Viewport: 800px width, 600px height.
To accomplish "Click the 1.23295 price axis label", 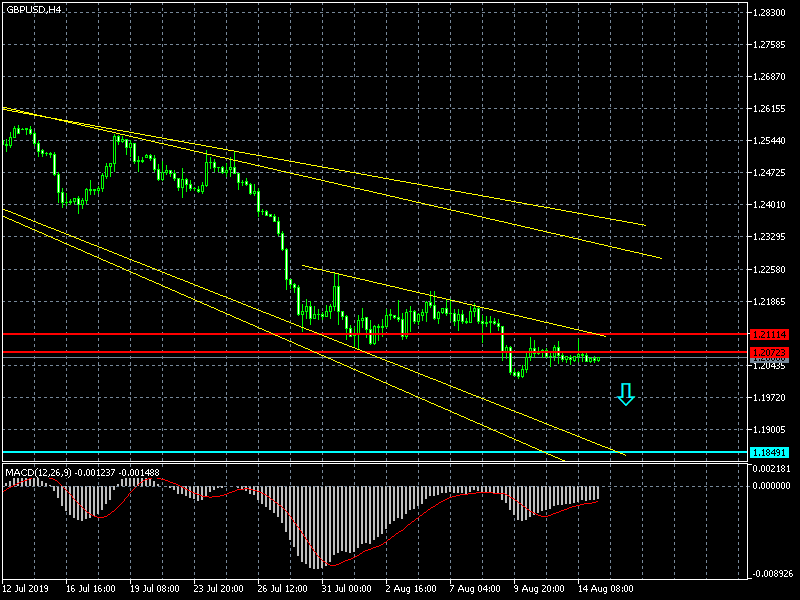I will [769, 237].
